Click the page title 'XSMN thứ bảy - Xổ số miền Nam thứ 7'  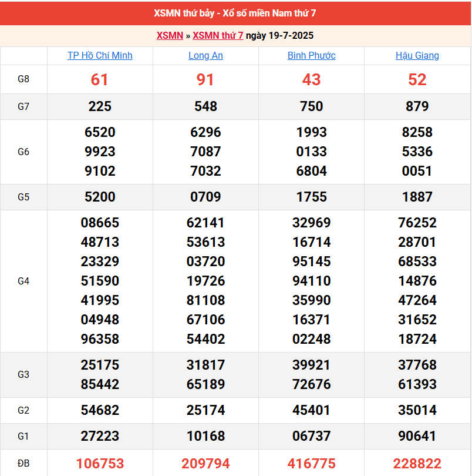[x=235, y=13]
